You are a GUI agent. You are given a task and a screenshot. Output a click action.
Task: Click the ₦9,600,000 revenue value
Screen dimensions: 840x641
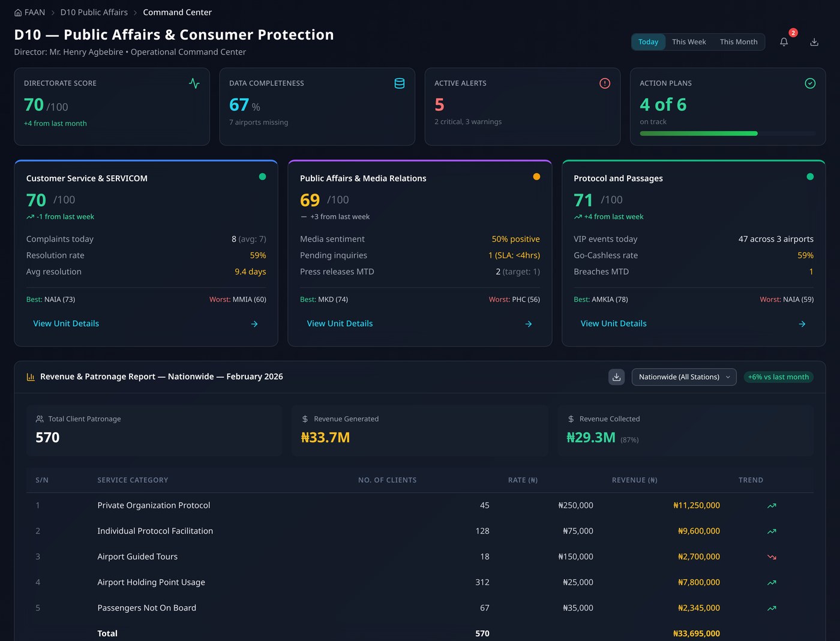tap(699, 531)
